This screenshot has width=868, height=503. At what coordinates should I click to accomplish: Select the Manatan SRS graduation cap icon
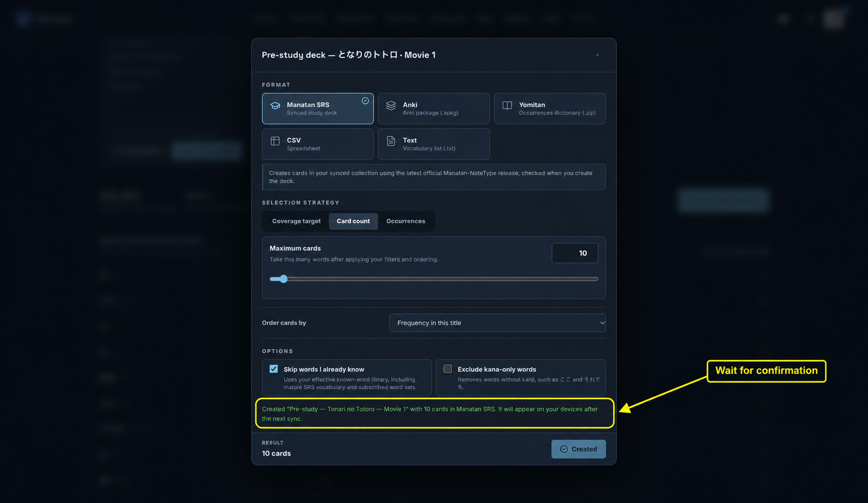[x=275, y=105]
